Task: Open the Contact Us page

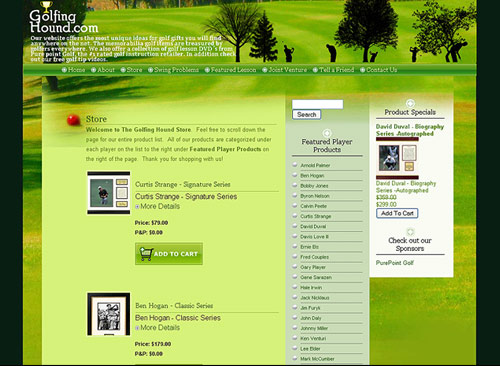Action: (379, 70)
